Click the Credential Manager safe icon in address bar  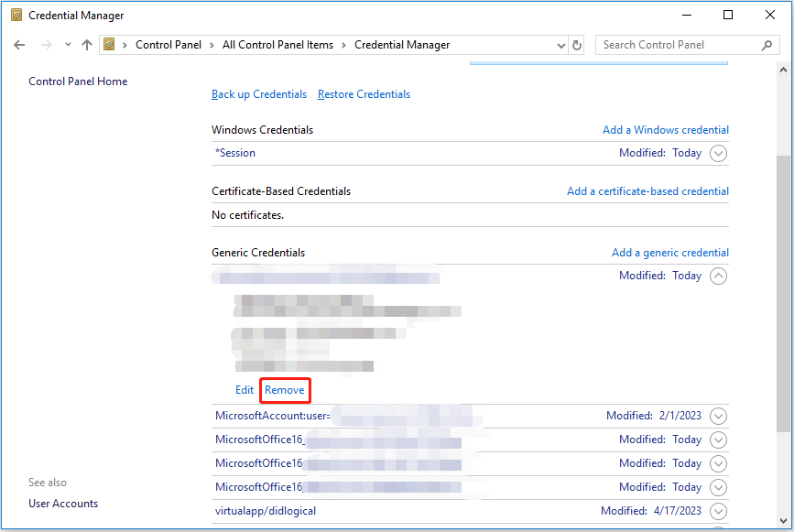click(x=110, y=45)
